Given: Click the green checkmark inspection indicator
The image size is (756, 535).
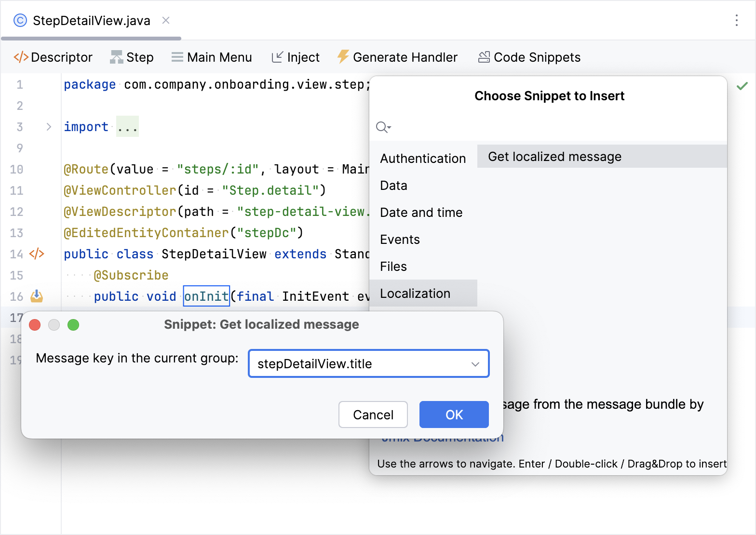Looking at the screenshot, I should [742, 86].
